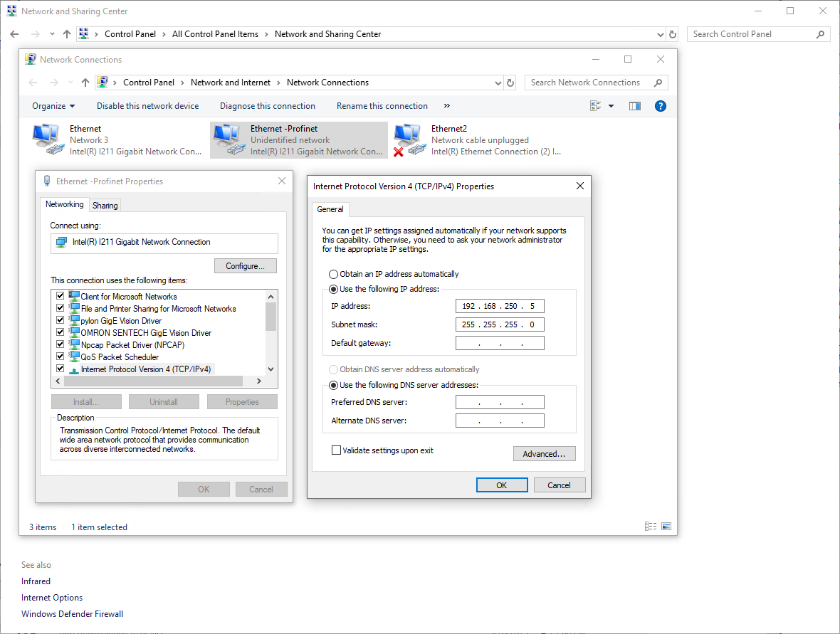This screenshot has height=634, width=840.
Task: Click the Network Connections refresh icon
Action: (510, 83)
